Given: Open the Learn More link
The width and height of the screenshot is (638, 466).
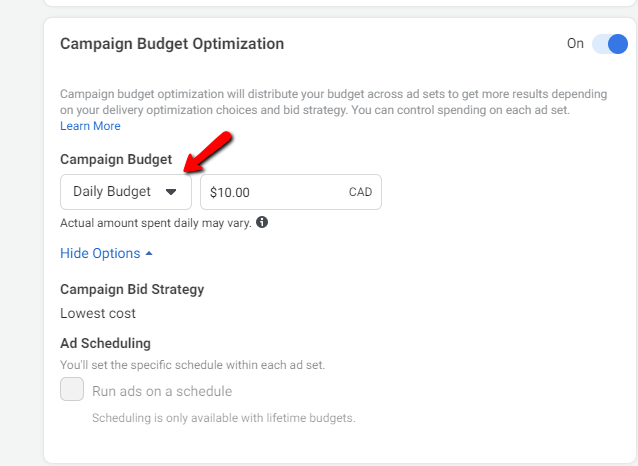Looking at the screenshot, I should tap(90, 126).
